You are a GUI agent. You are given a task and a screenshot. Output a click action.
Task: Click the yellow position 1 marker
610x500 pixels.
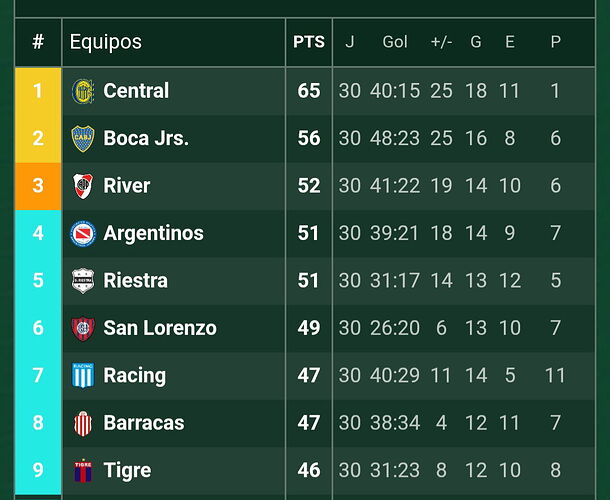point(38,91)
